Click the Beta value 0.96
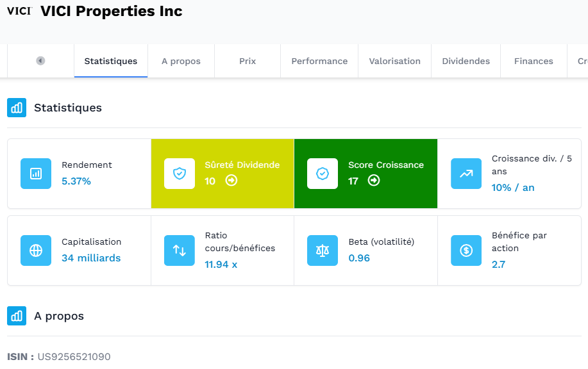Image resolution: width=588 pixels, height=369 pixels. (x=359, y=258)
